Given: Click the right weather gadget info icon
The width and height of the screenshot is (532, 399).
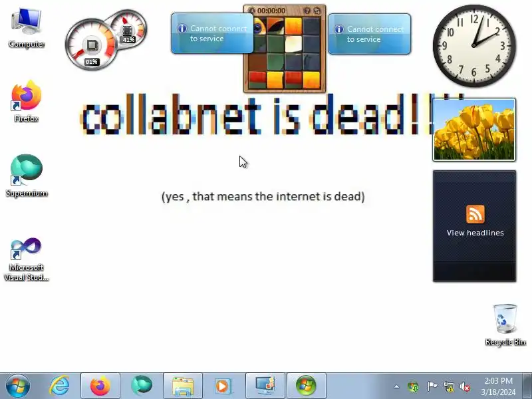Looking at the screenshot, I should (x=339, y=29).
